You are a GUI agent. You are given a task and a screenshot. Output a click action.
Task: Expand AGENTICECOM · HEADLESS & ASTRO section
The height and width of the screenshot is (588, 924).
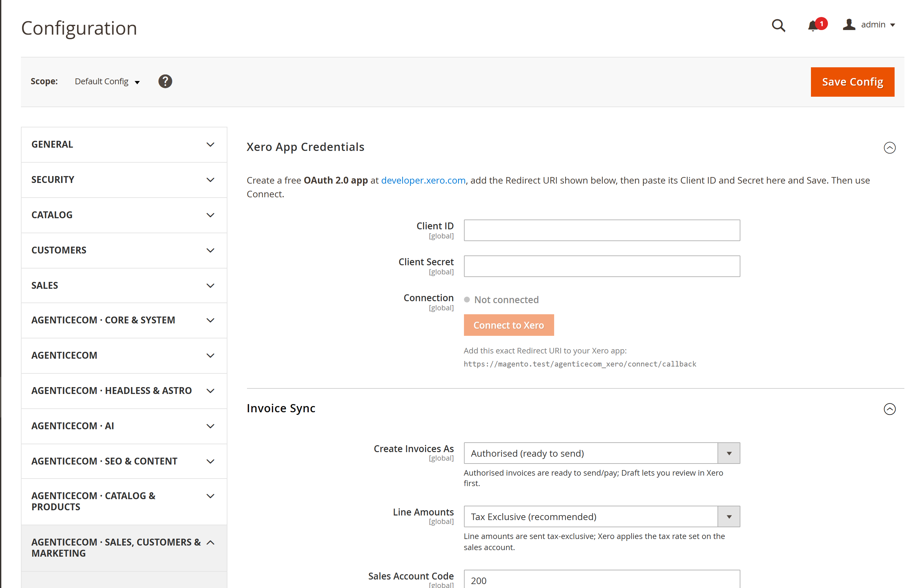point(124,391)
